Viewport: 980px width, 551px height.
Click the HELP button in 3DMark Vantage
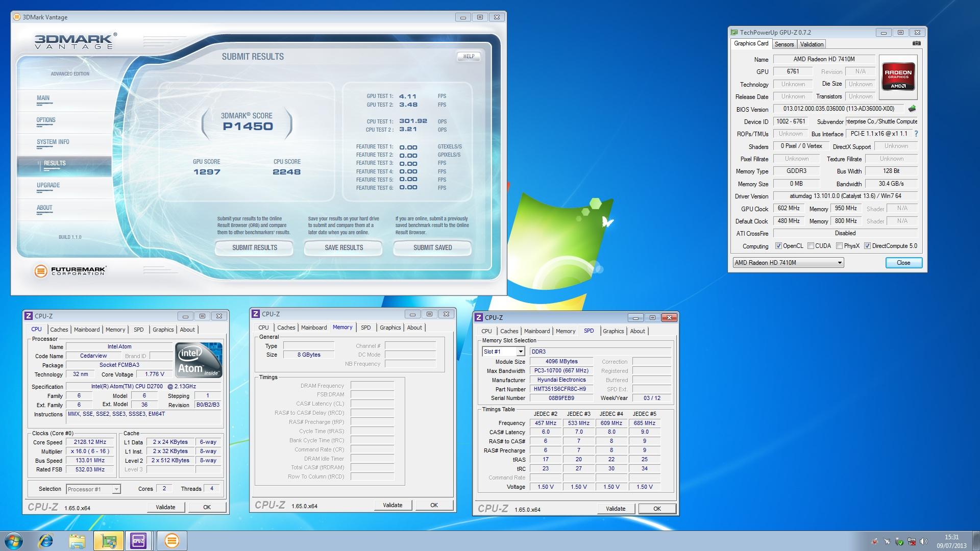point(469,57)
